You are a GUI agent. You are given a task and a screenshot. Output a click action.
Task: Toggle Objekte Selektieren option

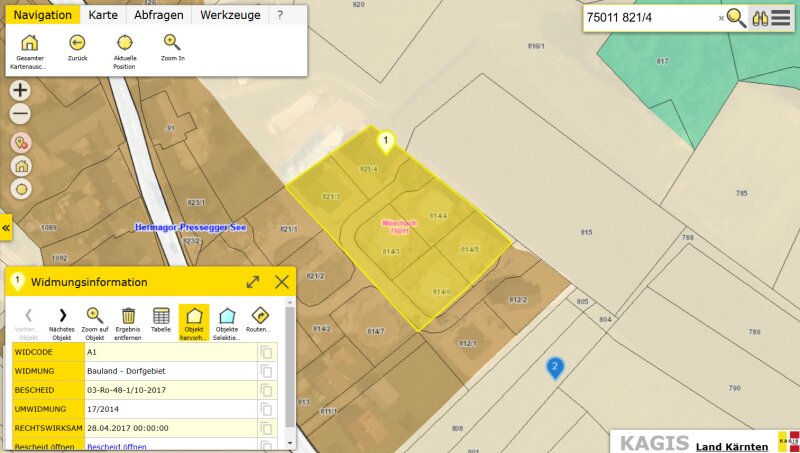coord(227,316)
